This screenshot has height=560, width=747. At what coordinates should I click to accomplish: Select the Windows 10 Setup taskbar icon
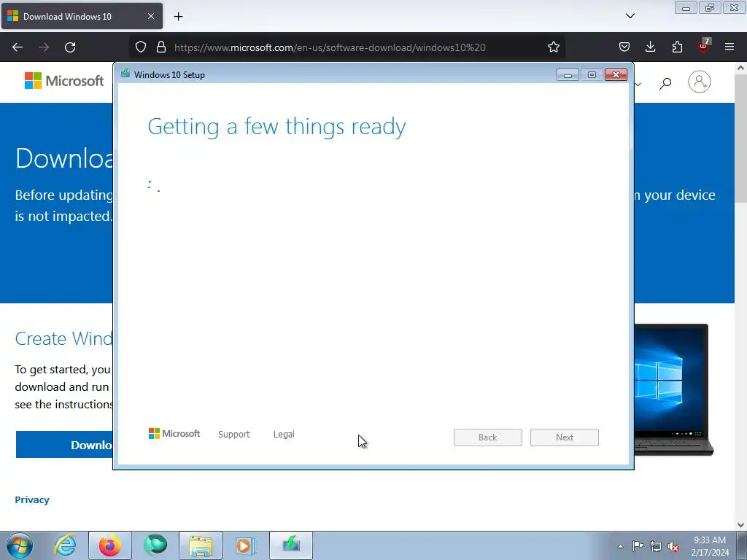tap(291, 545)
